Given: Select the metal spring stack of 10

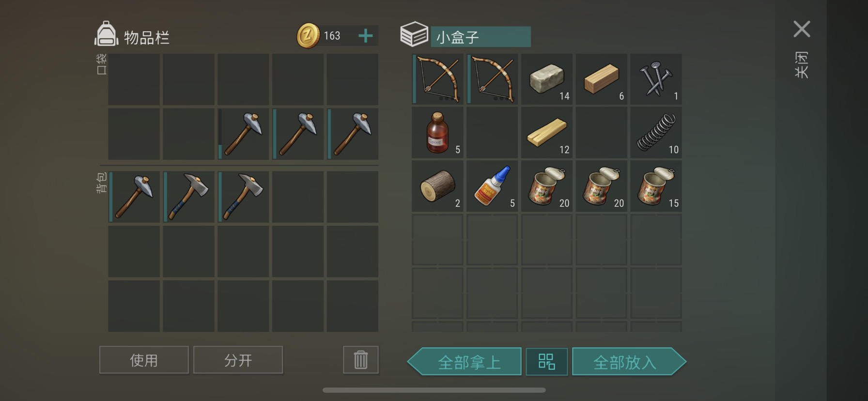Looking at the screenshot, I should 656,133.
